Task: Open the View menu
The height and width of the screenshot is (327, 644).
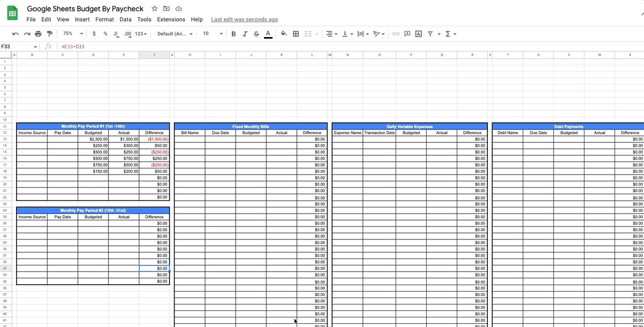Action: click(63, 19)
